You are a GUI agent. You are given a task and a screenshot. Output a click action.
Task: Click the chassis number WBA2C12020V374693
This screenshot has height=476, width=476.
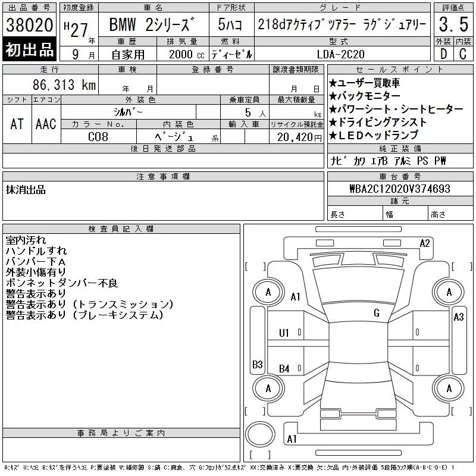tap(399, 189)
